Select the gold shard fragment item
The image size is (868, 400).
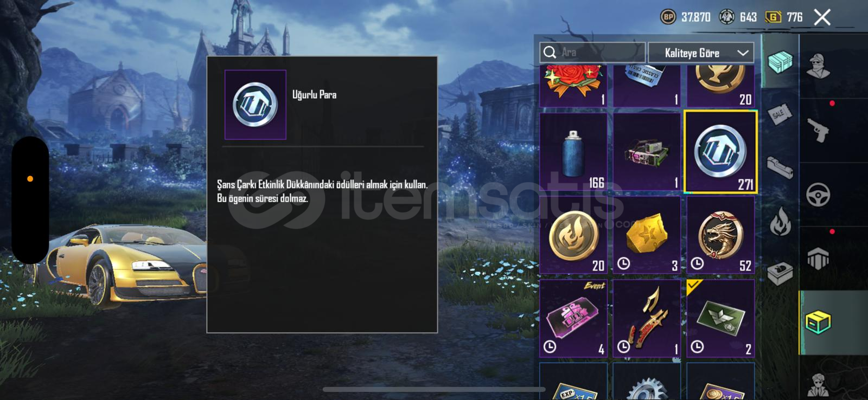tap(647, 235)
